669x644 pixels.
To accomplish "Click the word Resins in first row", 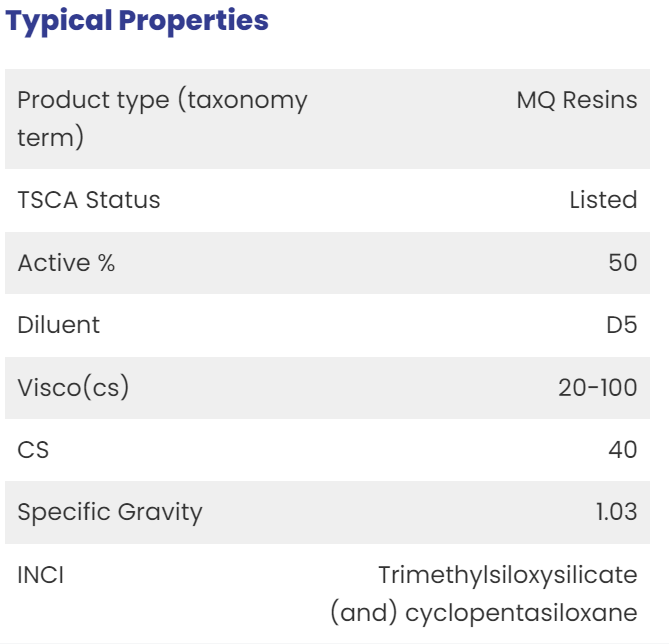I will (600, 100).
